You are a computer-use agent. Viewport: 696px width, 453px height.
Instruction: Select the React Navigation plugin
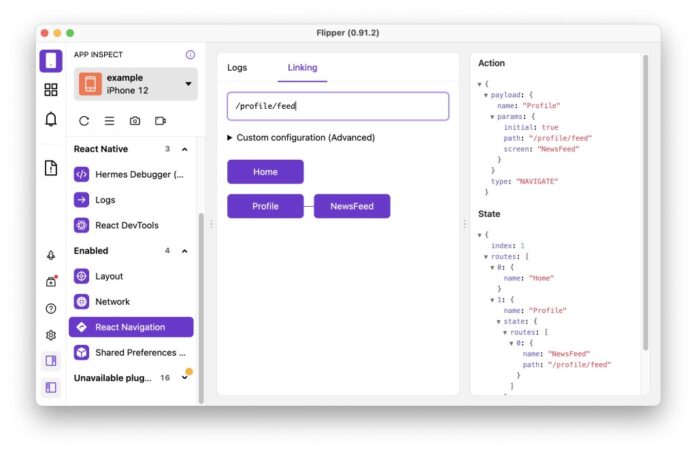(x=131, y=327)
